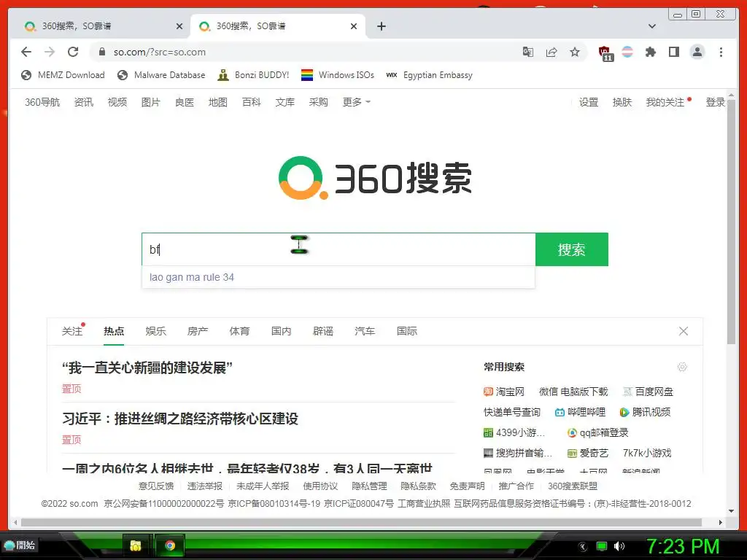Open the 開始 Start button
Viewport: 747px width, 560px height.
[20, 545]
